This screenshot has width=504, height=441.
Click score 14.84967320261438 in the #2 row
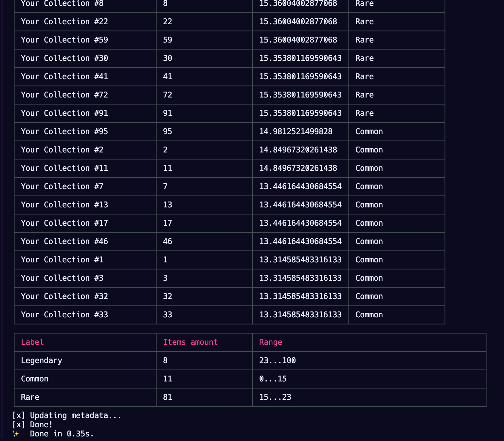click(x=298, y=150)
